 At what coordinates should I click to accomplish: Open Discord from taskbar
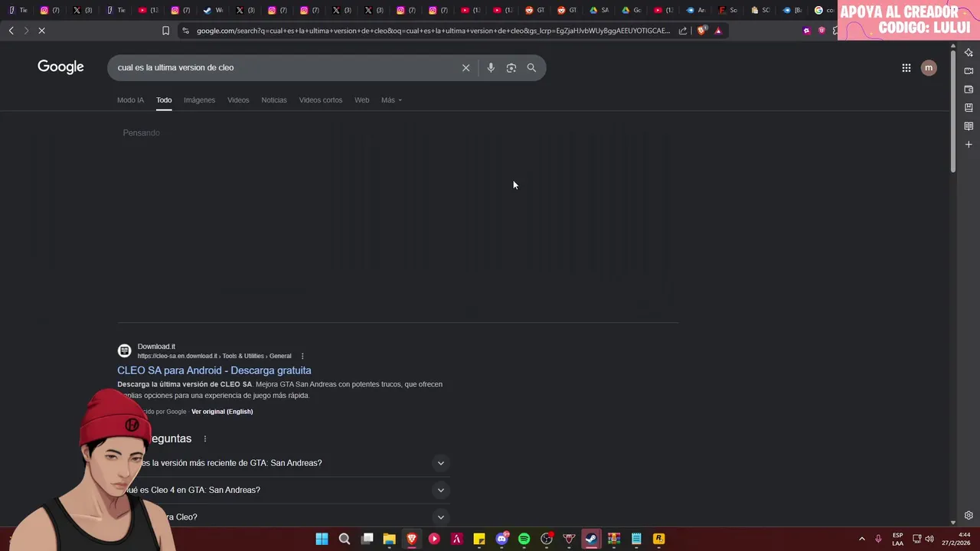click(x=501, y=539)
